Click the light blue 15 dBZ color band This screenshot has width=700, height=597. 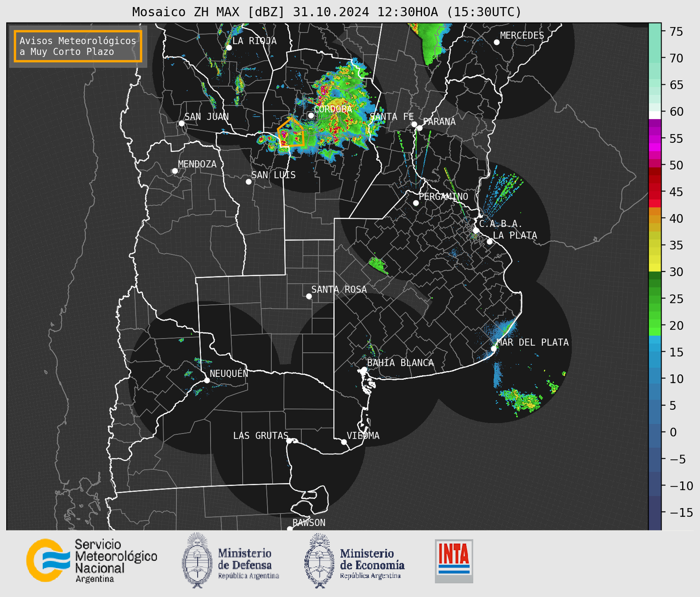[655, 352]
